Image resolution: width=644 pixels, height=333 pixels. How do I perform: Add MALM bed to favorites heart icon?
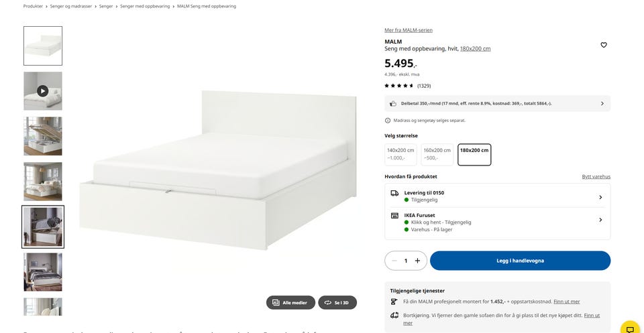603,45
